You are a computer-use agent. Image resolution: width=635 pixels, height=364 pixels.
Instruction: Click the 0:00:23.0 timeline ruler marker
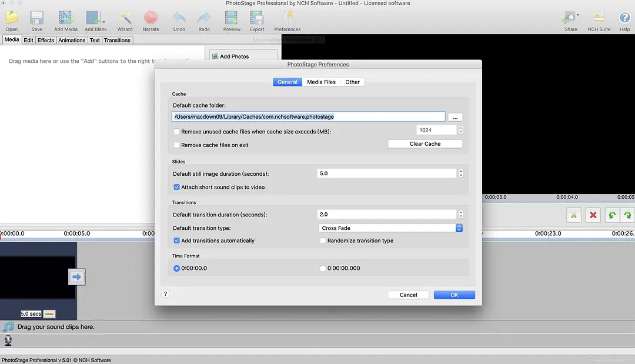coord(548,233)
